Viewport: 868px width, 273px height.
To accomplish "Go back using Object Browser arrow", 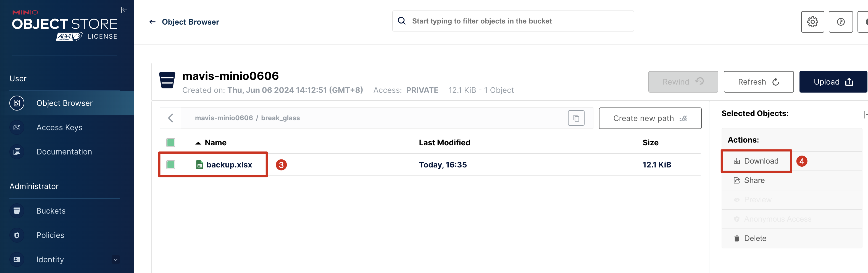I will pos(152,22).
